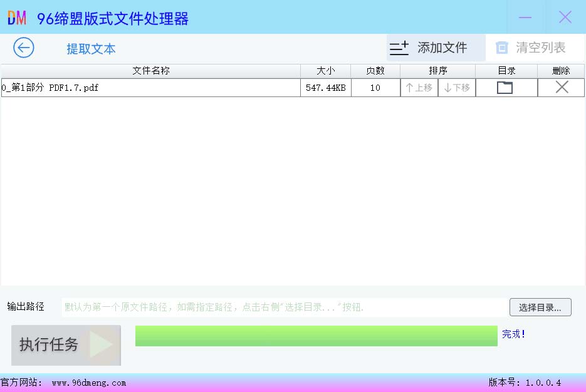The image size is (586, 392).
Task: Click the 页数 column header
Action: point(375,71)
